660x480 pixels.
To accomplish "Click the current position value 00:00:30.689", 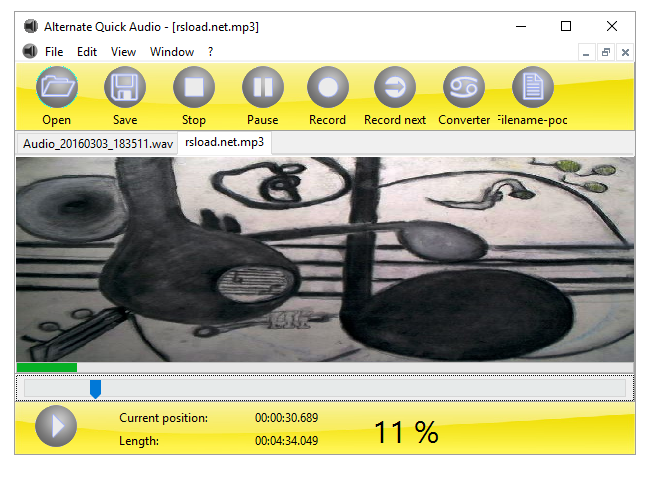I will click(x=286, y=418).
